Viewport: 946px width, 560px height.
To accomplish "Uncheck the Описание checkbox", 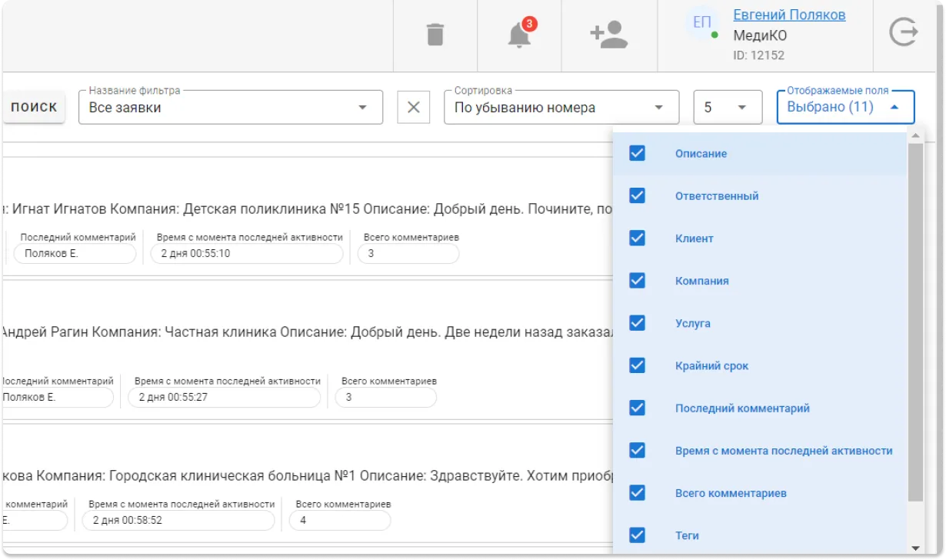I will (x=637, y=153).
